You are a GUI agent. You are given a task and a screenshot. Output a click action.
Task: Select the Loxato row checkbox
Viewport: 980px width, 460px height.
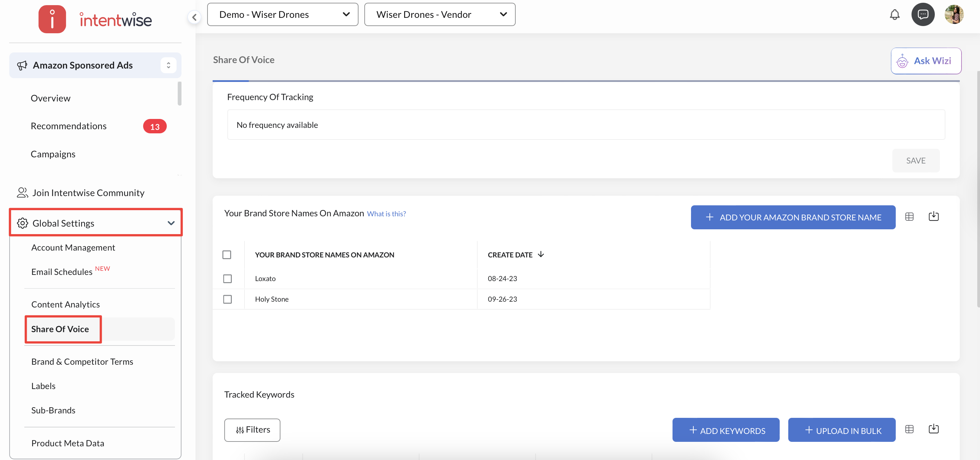click(x=227, y=279)
